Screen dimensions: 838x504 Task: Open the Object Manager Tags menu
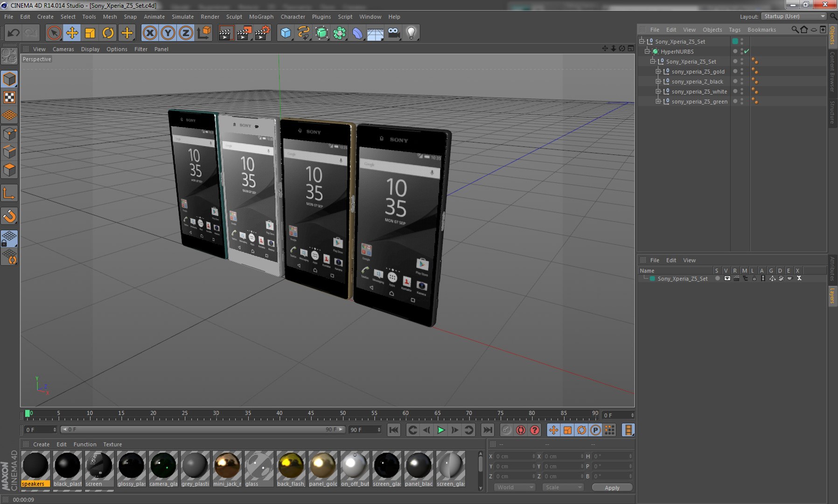[x=734, y=29]
